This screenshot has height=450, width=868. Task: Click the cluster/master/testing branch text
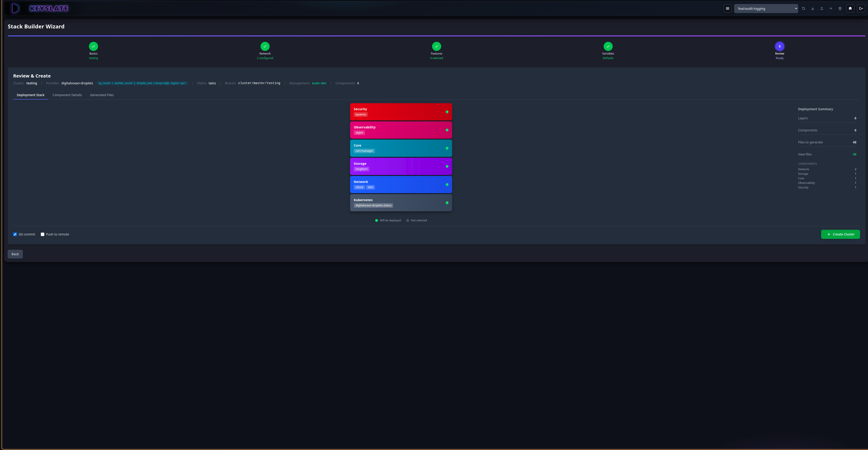pos(259,83)
